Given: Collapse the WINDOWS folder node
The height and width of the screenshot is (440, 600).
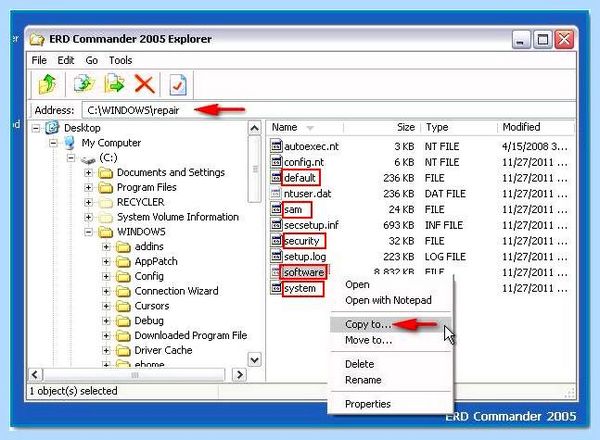Looking at the screenshot, I should (88, 232).
